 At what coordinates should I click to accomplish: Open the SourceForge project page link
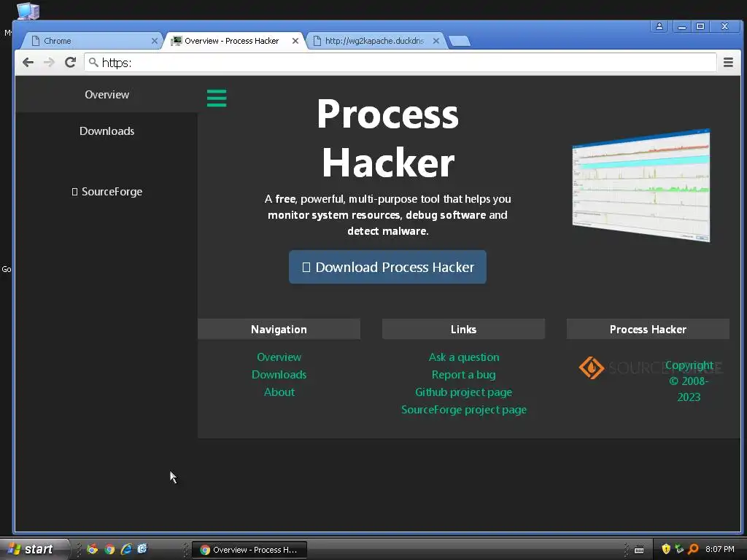[463, 410]
